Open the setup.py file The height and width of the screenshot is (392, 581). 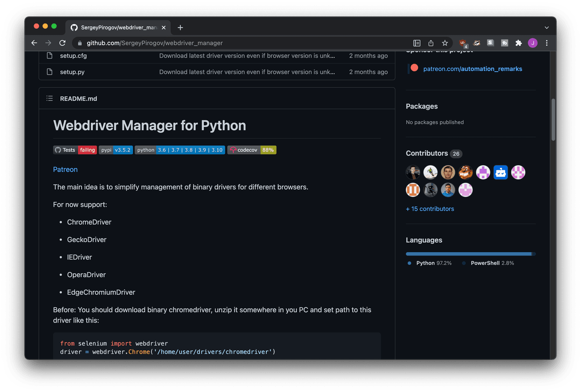click(72, 72)
